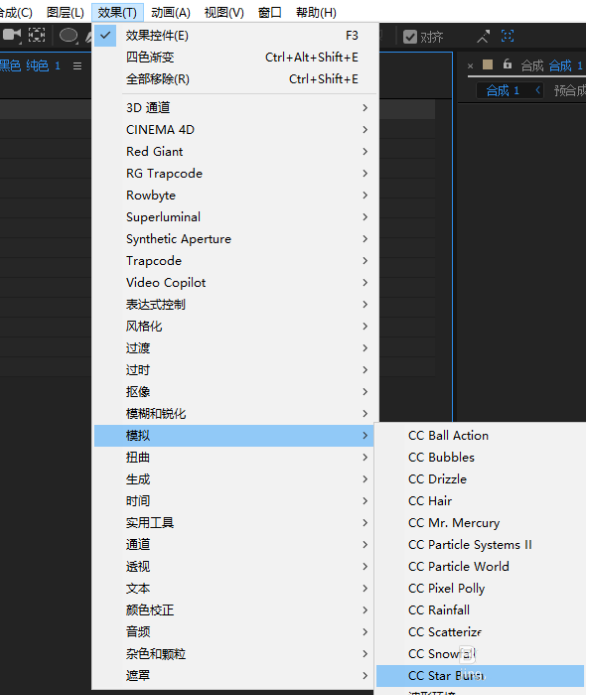Select the camera tool icon

(x=12, y=35)
